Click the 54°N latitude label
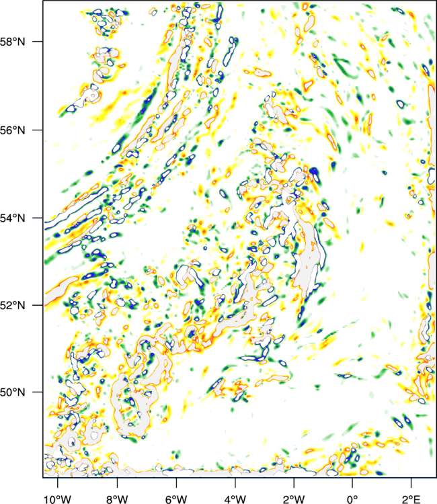 click(12, 218)
